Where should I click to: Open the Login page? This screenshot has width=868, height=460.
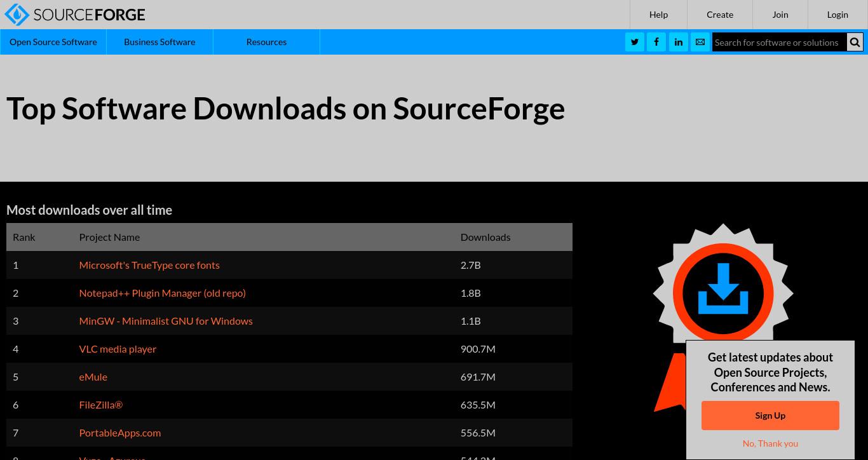pos(837,15)
